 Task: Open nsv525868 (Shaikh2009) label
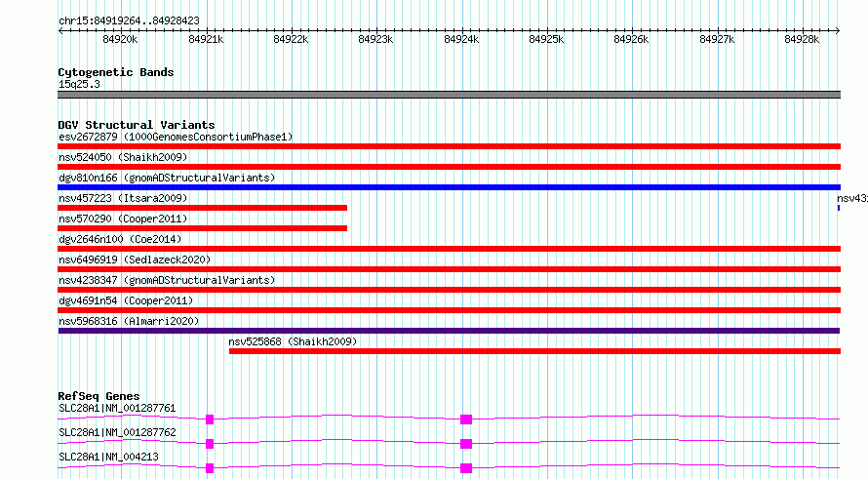tap(293, 341)
